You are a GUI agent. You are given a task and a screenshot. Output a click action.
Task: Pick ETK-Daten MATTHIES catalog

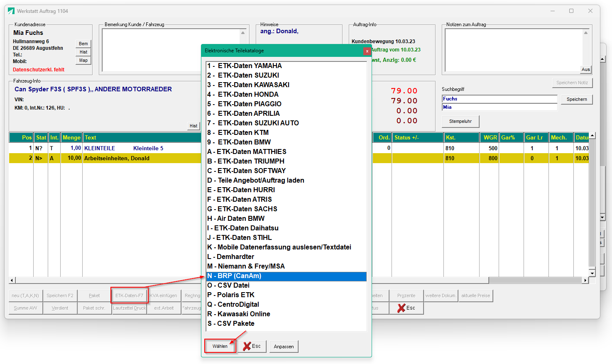pos(286,152)
